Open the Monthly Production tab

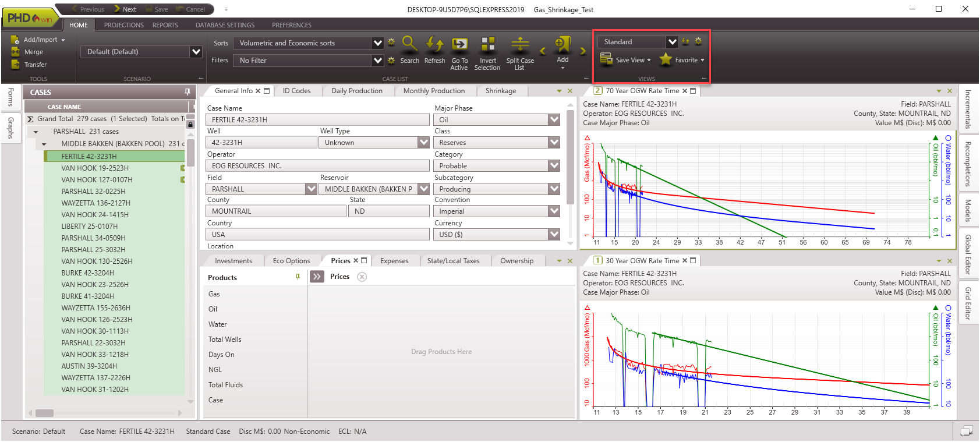[x=434, y=91]
